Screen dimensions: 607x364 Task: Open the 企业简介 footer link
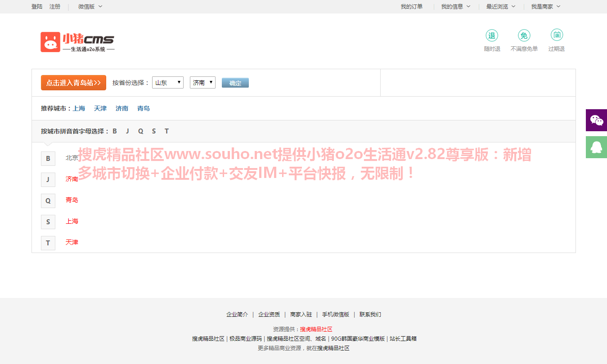[237, 315]
